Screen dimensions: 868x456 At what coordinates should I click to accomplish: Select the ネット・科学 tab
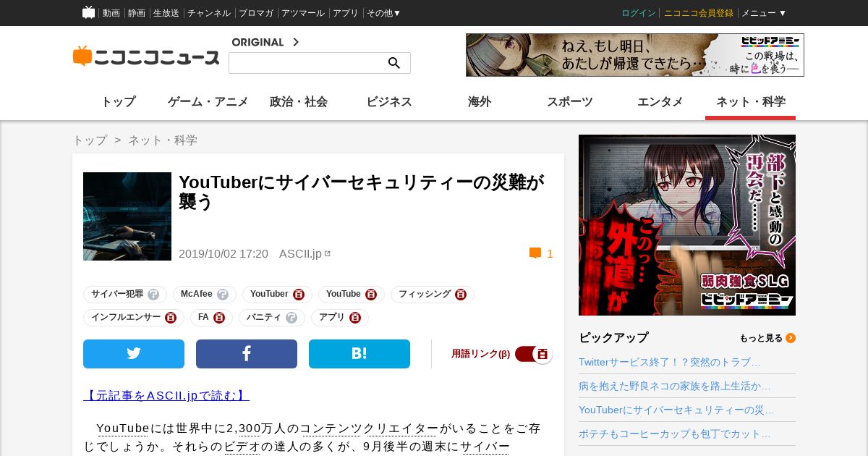[x=751, y=102]
